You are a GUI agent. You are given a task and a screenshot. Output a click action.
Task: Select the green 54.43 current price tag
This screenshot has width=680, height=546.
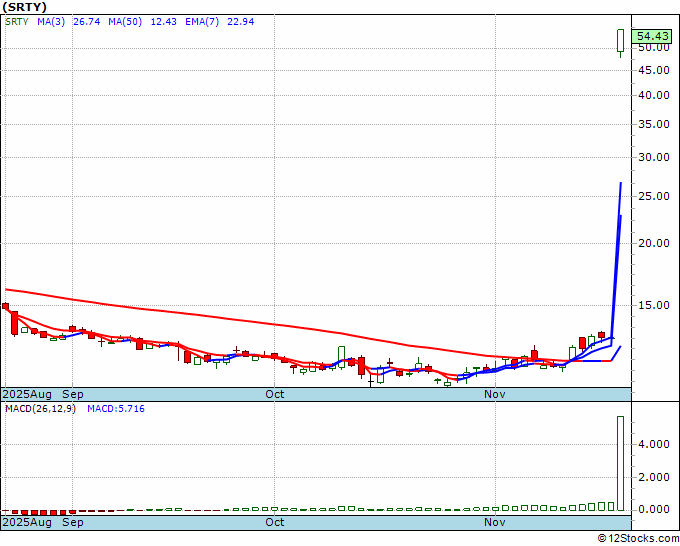[x=652, y=36]
